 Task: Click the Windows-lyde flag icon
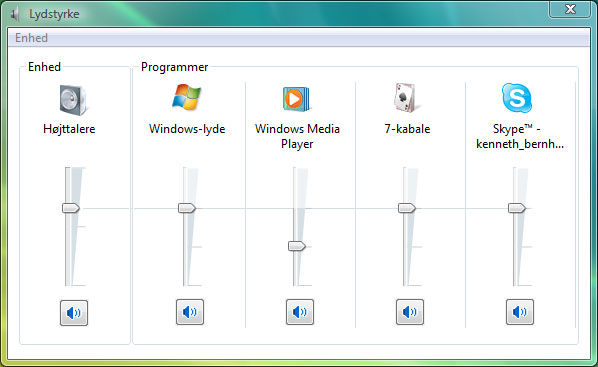click(186, 97)
